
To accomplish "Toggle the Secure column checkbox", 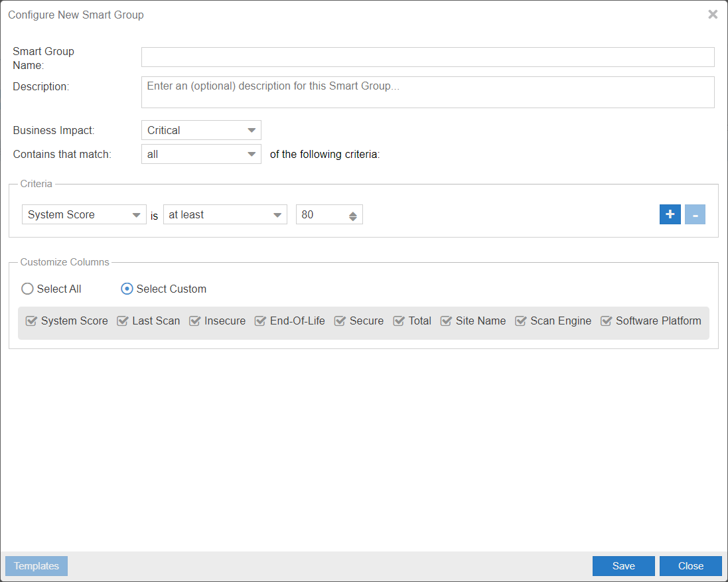I will coord(340,321).
